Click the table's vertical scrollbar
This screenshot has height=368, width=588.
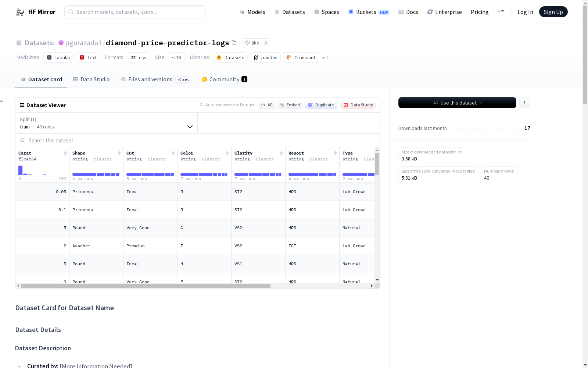[377, 164]
